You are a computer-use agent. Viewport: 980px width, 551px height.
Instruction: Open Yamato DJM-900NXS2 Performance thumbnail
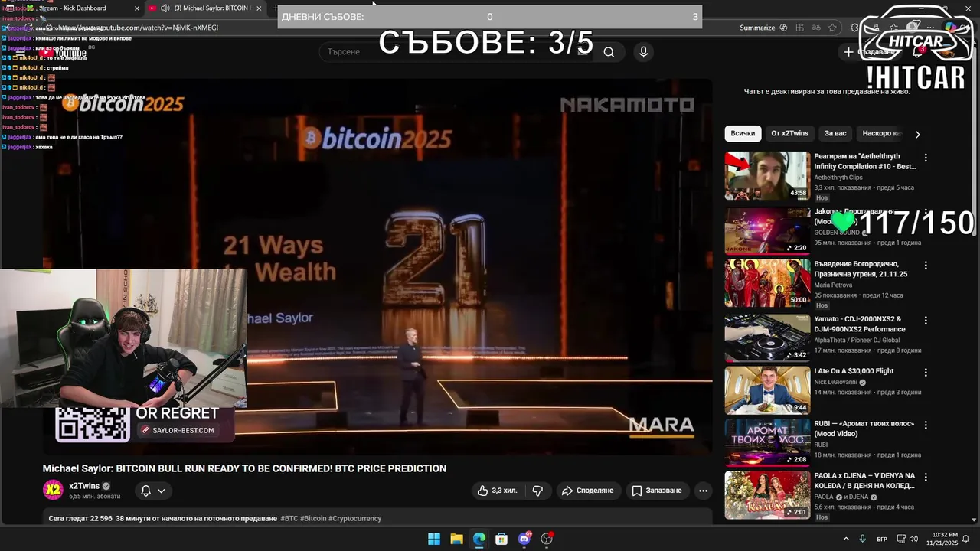pyautogui.click(x=767, y=337)
